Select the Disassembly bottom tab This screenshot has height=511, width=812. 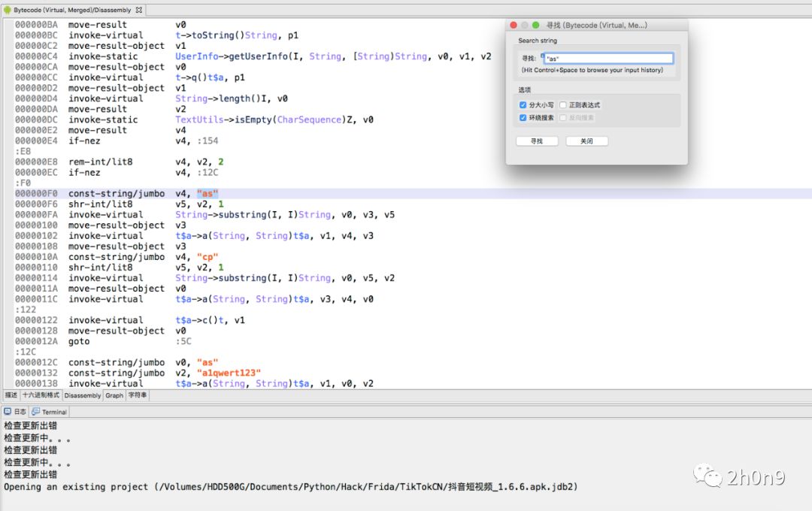click(x=83, y=395)
